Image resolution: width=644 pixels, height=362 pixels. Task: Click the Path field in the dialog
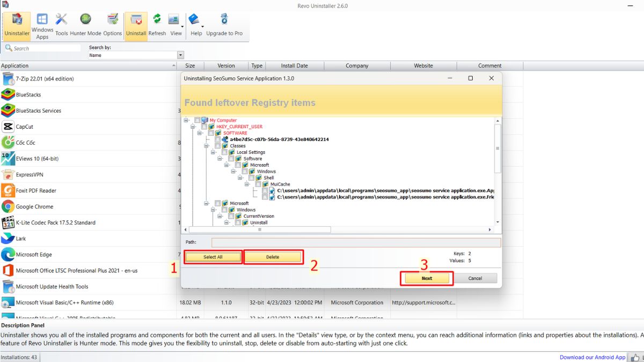(356, 242)
